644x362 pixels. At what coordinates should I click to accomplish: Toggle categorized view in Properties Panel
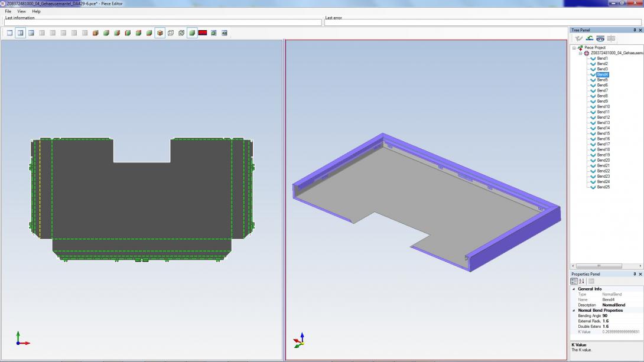pyautogui.click(x=574, y=281)
